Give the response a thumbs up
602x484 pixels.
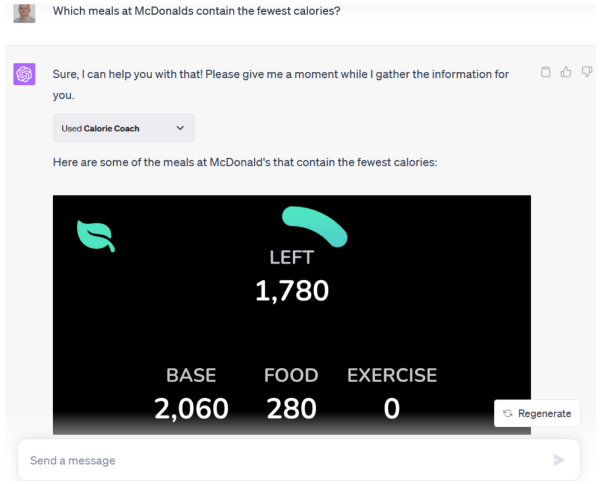pos(566,72)
